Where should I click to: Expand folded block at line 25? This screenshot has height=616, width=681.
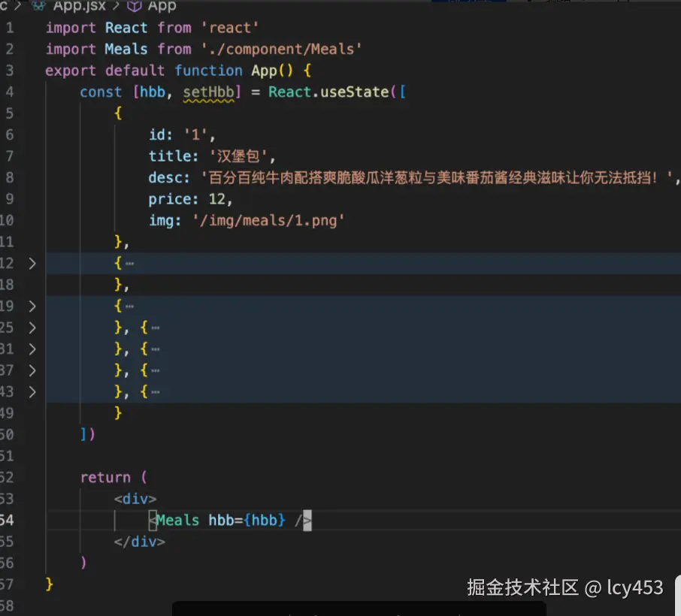[32, 328]
